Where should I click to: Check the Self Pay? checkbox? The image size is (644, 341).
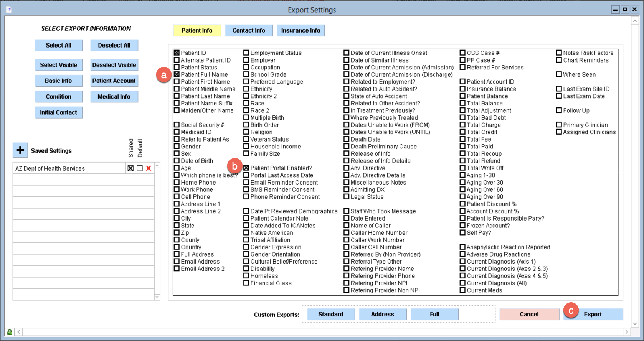[x=462, y=233]
